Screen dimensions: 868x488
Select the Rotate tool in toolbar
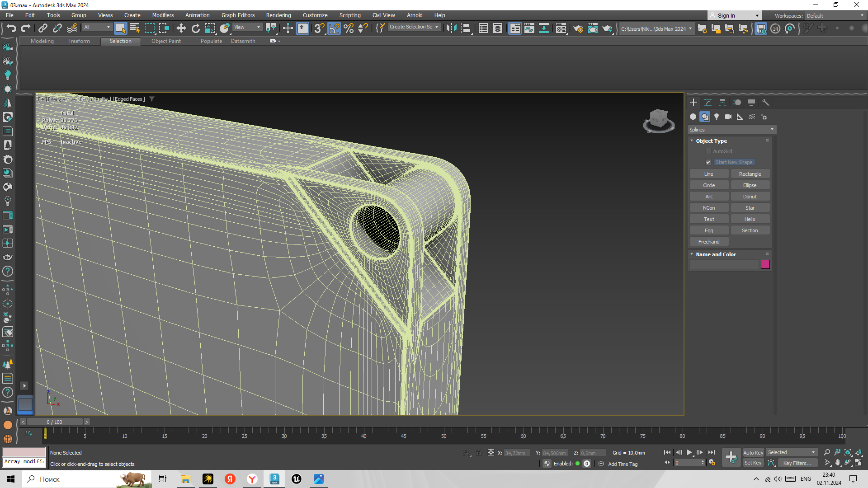pos(196,28)
